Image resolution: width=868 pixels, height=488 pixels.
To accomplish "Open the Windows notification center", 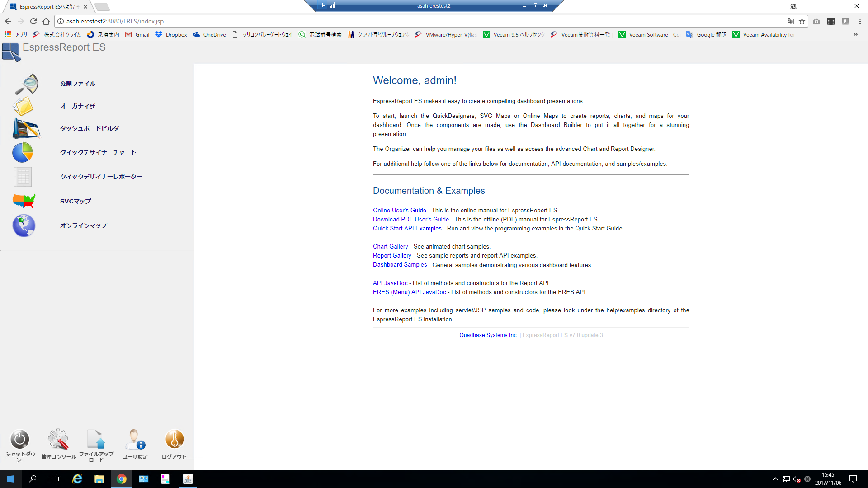I will click(853, 479).
